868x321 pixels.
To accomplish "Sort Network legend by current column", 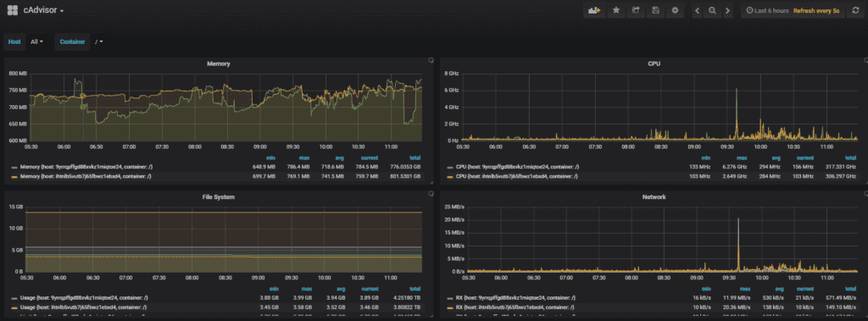I will [x=805, y=288].
